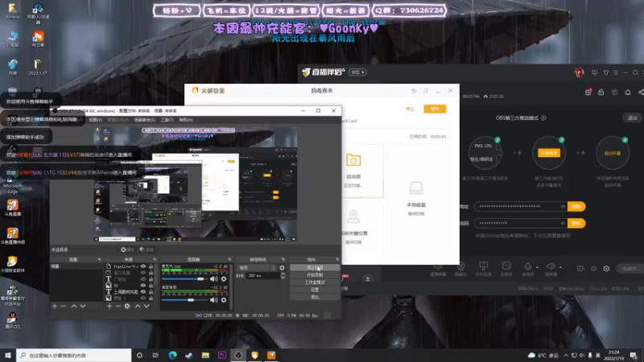The image size is (644, 362).
Task: Toggle lock of 上周最帅完能 text source
Action: point(151,292)
